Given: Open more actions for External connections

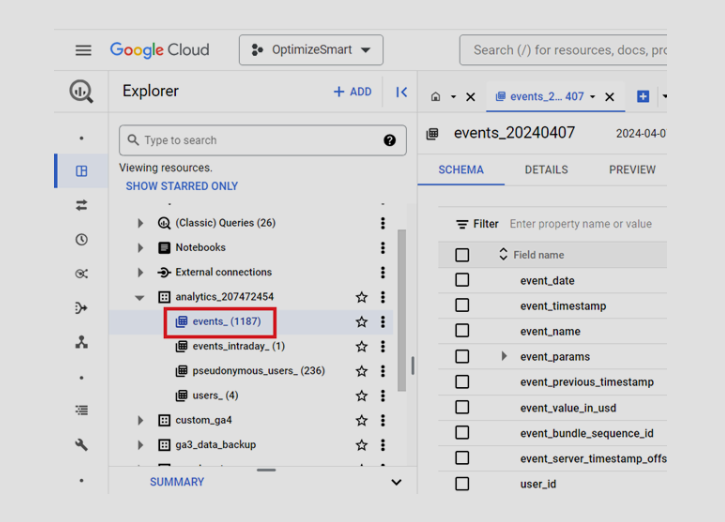Looking at the screenshot, I should pyautogui.click(x=383, y=272).
